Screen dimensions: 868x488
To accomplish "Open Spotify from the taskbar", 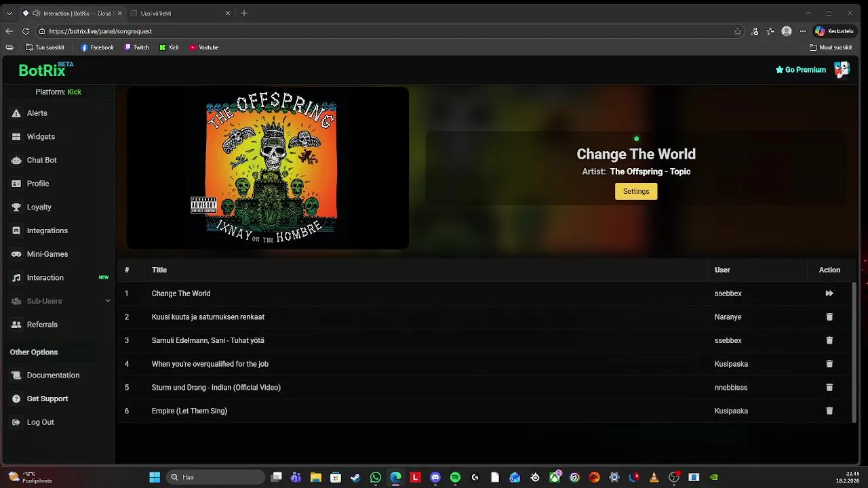I will tap(455, 477).
